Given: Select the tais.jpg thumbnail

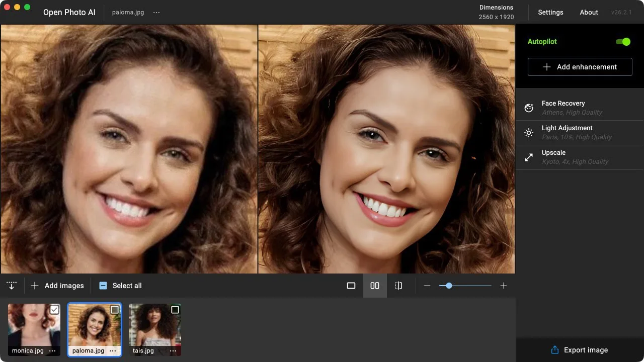Looking at the screenshot, I should click(155, 330).
